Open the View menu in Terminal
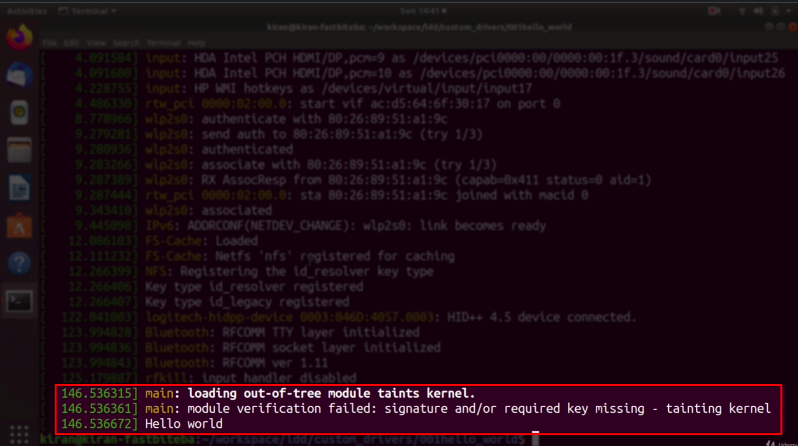The width and height of the screenshot is (798, 446). point(96,43)
